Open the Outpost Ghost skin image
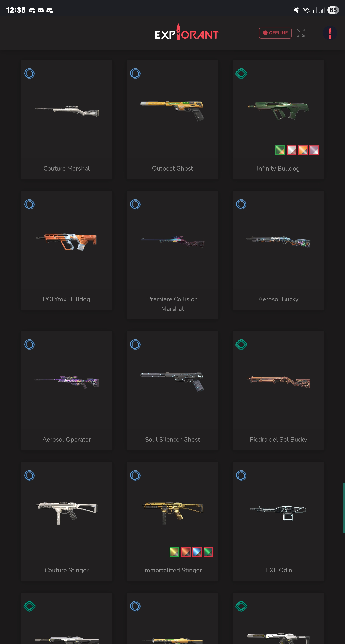The width and height of the screenshot is (345, 644). [x=172, y=111]
